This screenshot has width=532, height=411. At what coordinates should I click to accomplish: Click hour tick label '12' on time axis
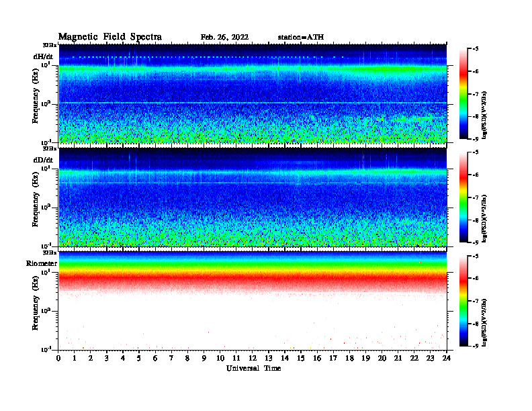click(x=253, y=358)
